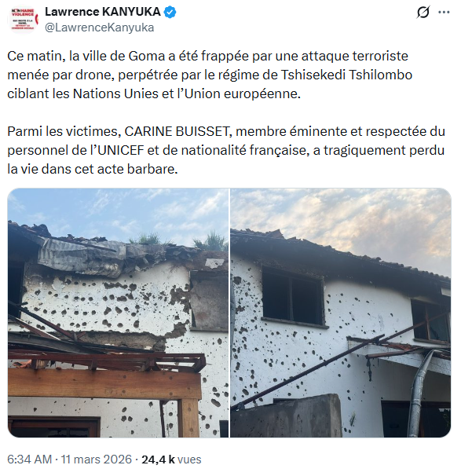Click the name Tshisekedi Tshilombo in text

[x=346, y=75]
